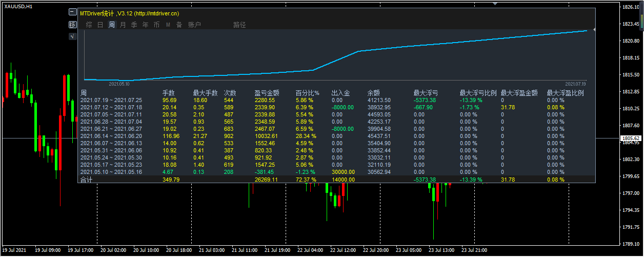The image size is (644, 257).
Task: Click the 最大手数 column header
Action: pyautogui.click(x=206, y=93)
